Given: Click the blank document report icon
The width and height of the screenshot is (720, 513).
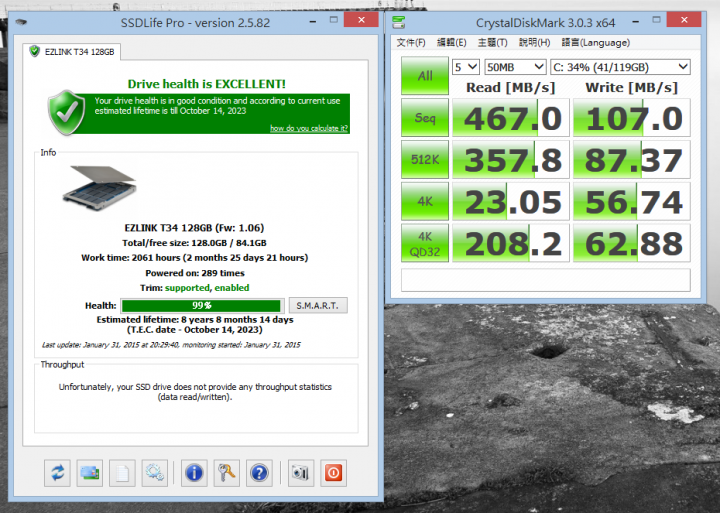Looking at the screenshot, I should pos(122,473).
